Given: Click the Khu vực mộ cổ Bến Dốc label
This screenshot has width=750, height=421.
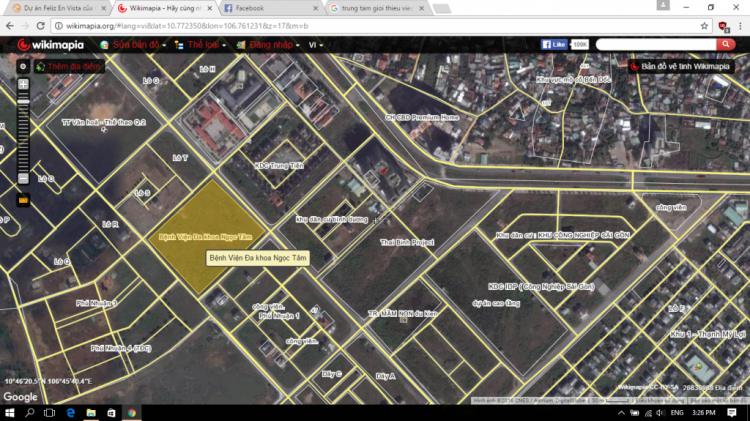Looking at the screenshot, I should click(574, 80).
